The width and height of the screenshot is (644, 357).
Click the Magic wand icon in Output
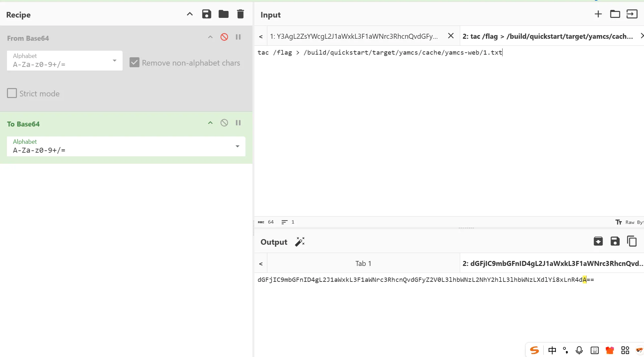point(300,242)
